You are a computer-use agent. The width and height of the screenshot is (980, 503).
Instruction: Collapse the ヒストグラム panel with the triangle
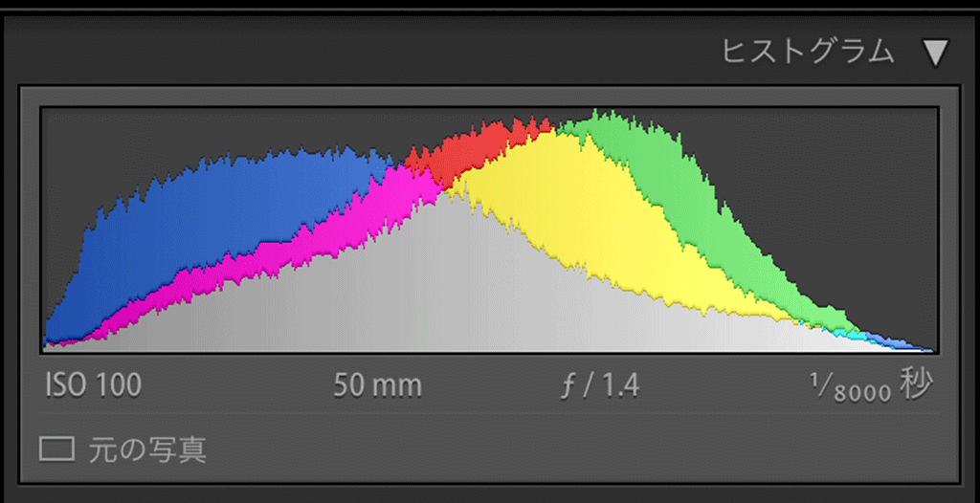(x=935, y=53)
